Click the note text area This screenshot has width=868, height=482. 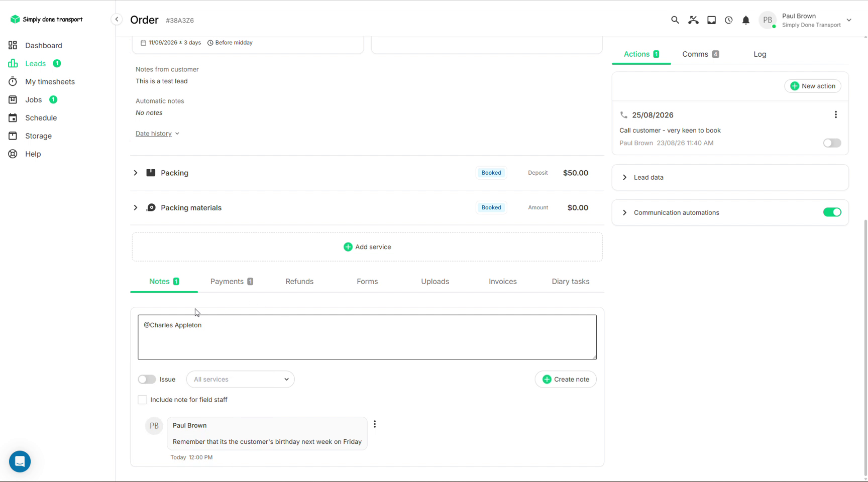(x=367, y=337)
